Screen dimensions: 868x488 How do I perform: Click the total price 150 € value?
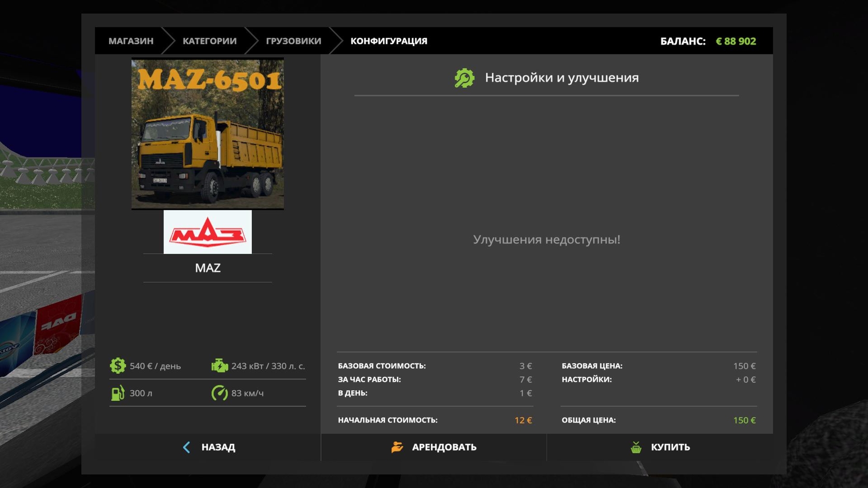(x=744, y=420)
